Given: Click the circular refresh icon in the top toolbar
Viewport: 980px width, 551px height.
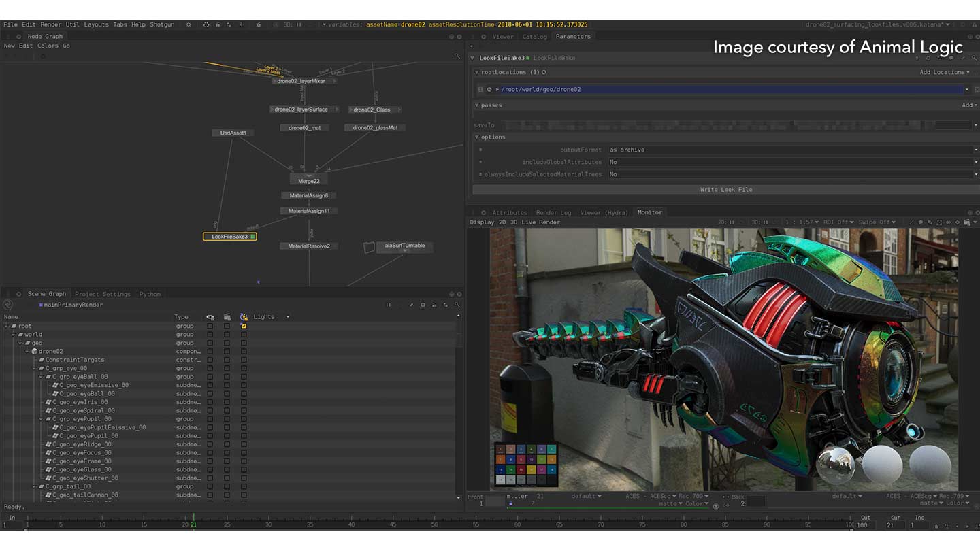Looking at the screenshot, I should [x=206, y=24].
